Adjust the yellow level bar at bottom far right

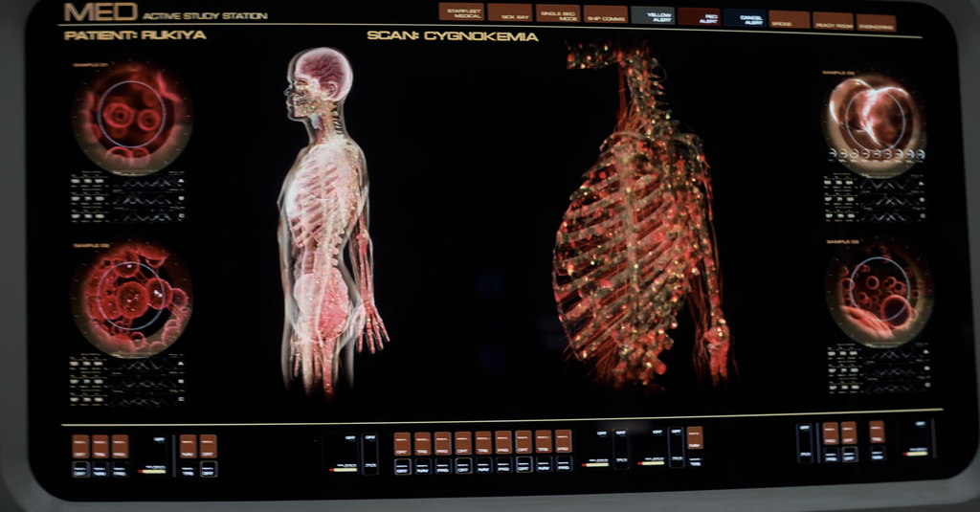[x=916, y=453]
